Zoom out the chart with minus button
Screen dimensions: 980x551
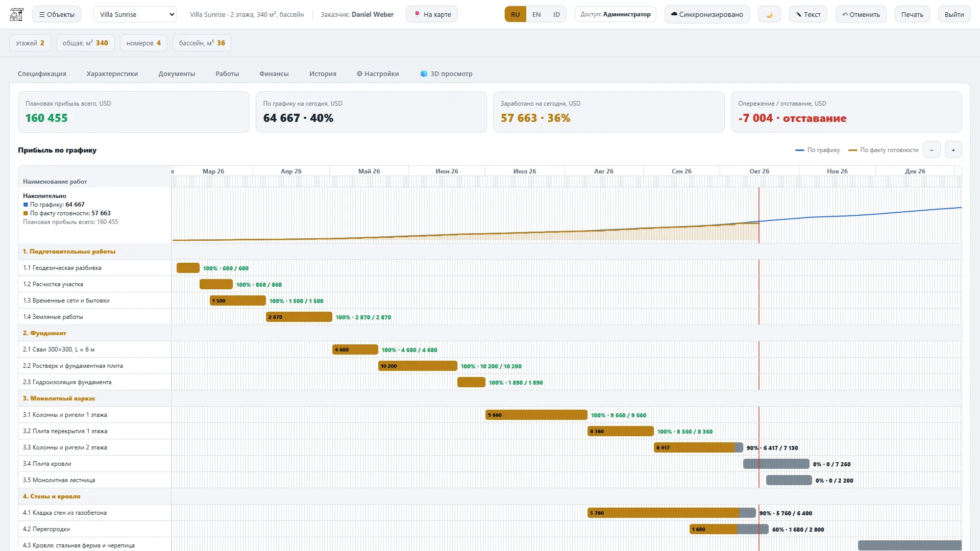pos(932,150)
